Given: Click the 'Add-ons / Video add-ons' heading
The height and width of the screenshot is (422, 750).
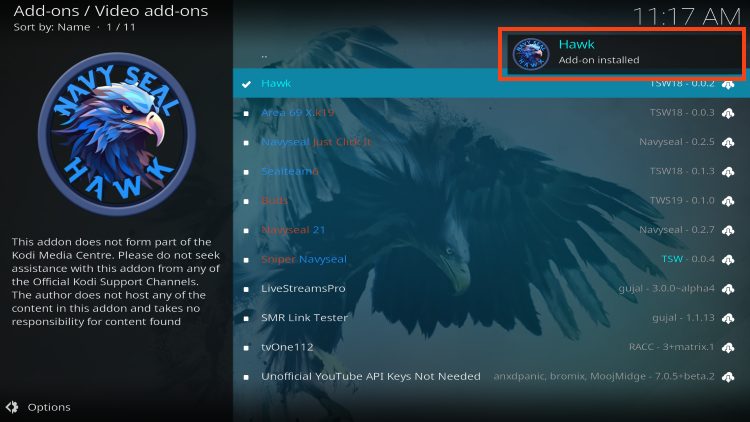Looking at the screenshot, I should point(110,11).
